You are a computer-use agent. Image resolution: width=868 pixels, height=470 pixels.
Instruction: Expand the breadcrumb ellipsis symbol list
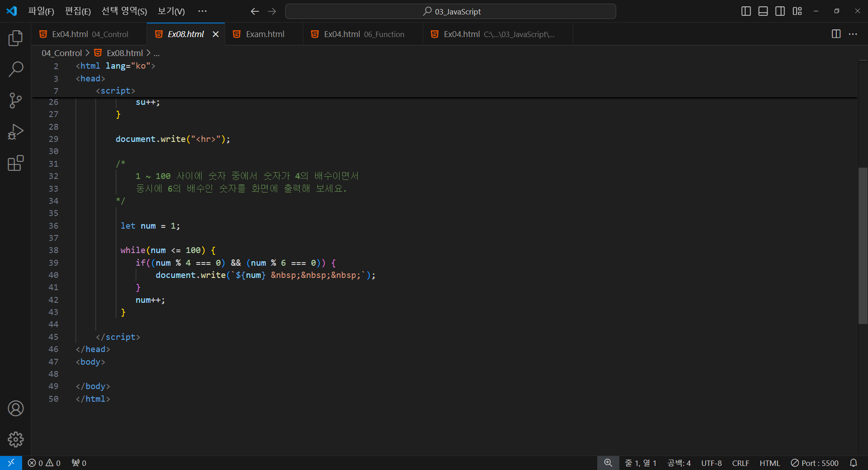[x=156, y=53]
